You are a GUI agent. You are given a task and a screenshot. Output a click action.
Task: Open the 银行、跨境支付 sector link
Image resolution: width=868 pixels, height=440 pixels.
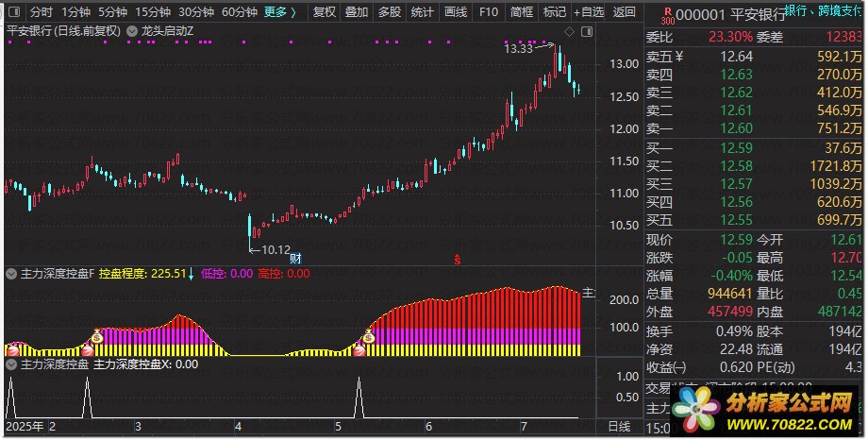point(824,10)
